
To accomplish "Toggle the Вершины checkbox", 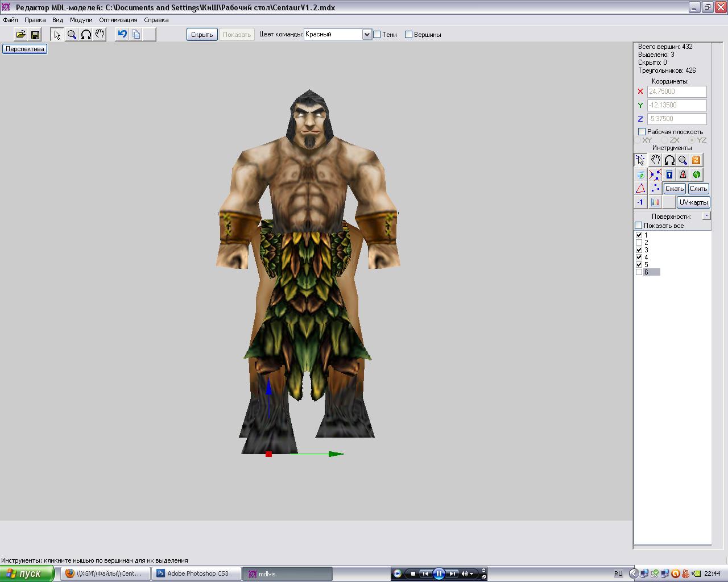I will coord(408,35).
